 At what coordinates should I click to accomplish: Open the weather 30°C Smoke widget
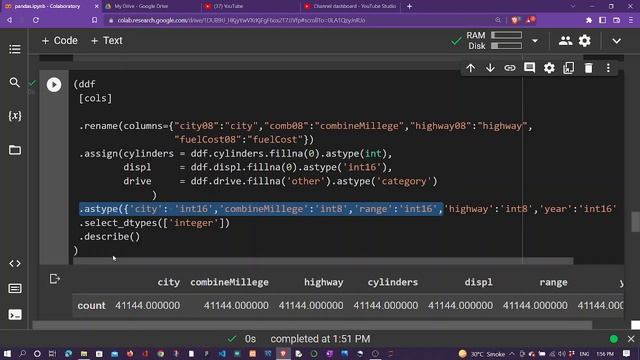(482, 354)
